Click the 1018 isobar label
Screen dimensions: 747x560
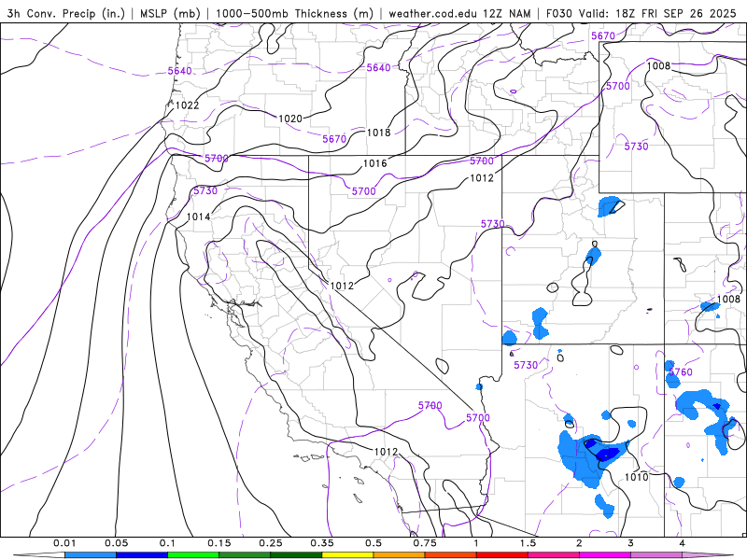[x=379, y=133]
